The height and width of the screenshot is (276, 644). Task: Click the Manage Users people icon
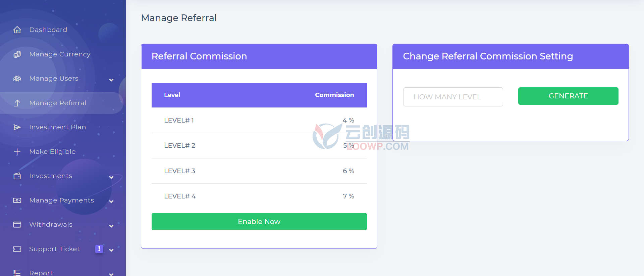click(17, 79)
